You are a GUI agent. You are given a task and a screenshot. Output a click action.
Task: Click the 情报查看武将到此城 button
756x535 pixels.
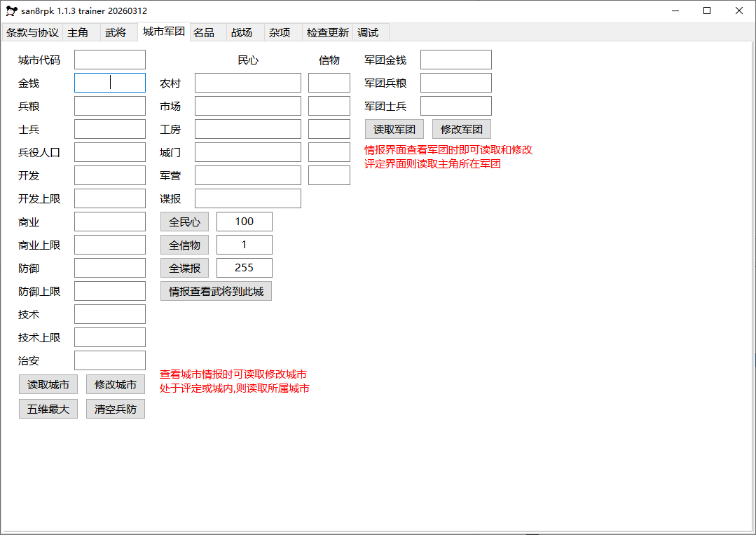(x=216, y=292)
